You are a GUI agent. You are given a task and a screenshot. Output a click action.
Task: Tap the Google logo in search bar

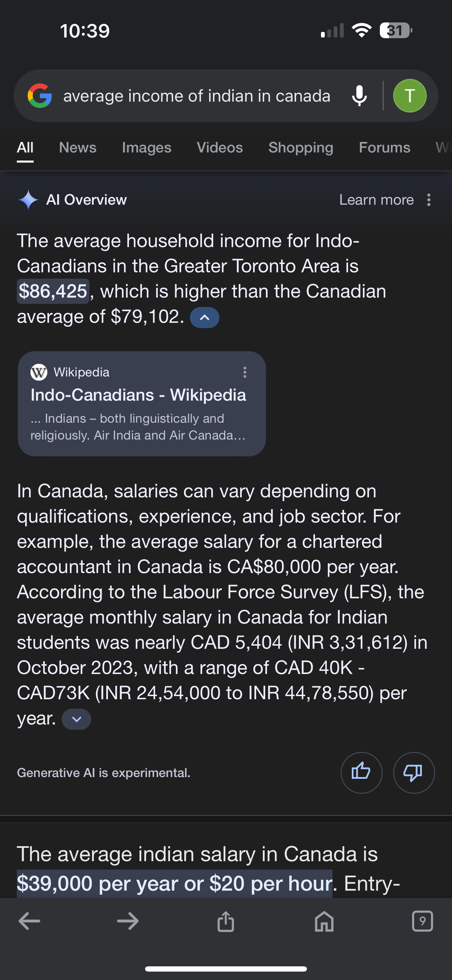[40, 95]
